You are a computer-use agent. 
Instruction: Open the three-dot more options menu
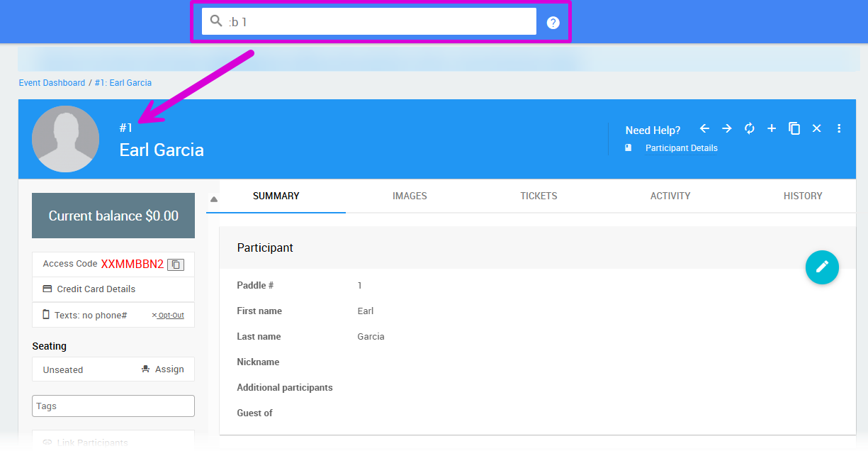click(x=839, y=128)
